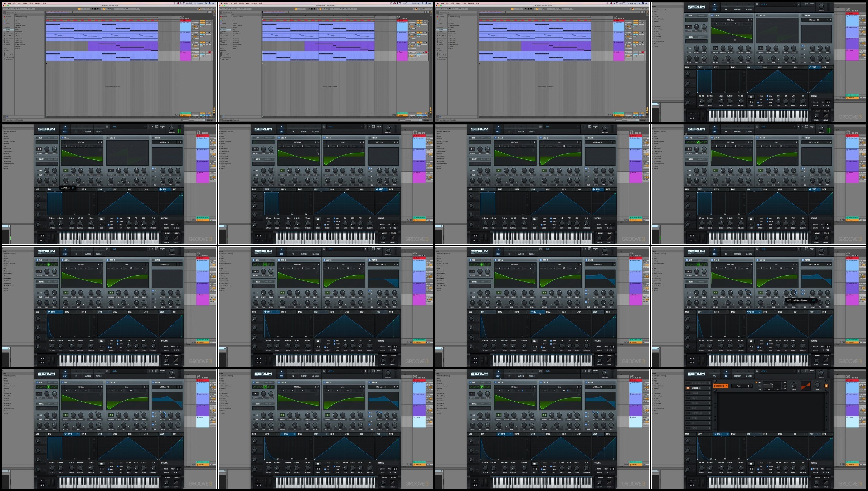Next wavetable after MB Saw, RandPhase tooltip frame

click(x=751, y=265)
